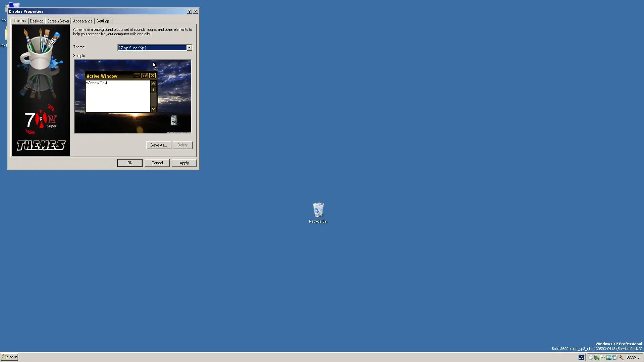
Task: Select the Settings tab
Action: click(x=103, y=21)
